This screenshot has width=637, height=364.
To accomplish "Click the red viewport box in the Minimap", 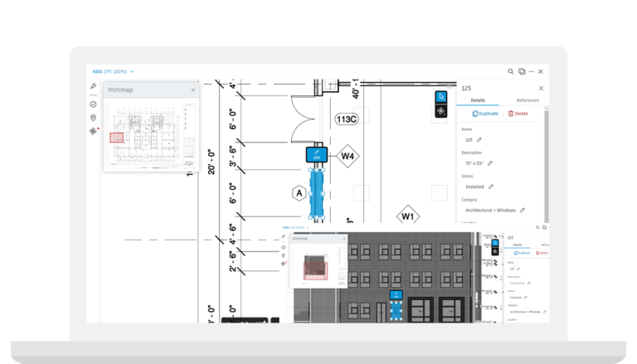I will tap(117, 138).
